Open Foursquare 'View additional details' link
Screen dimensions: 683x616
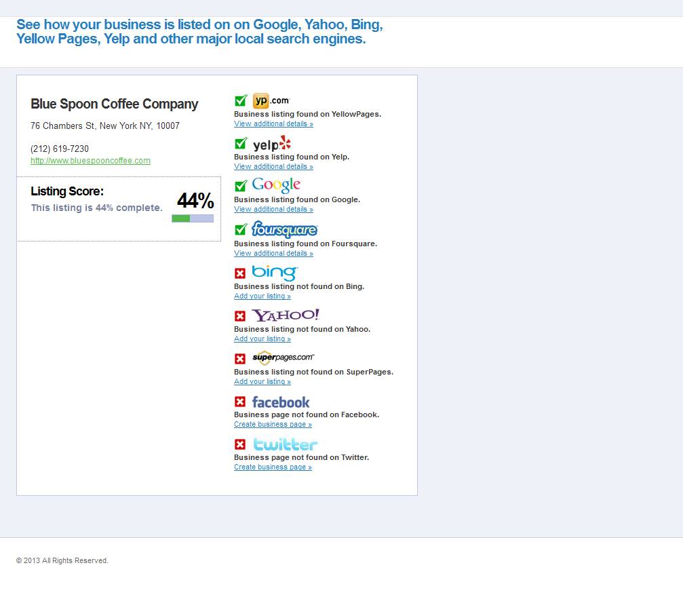(273, 253)
